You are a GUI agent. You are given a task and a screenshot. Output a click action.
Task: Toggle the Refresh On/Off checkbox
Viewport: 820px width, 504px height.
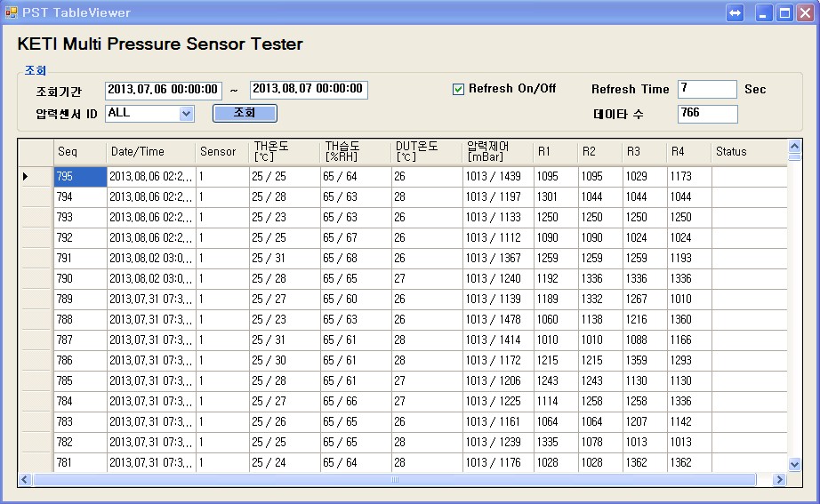[458, 90]
